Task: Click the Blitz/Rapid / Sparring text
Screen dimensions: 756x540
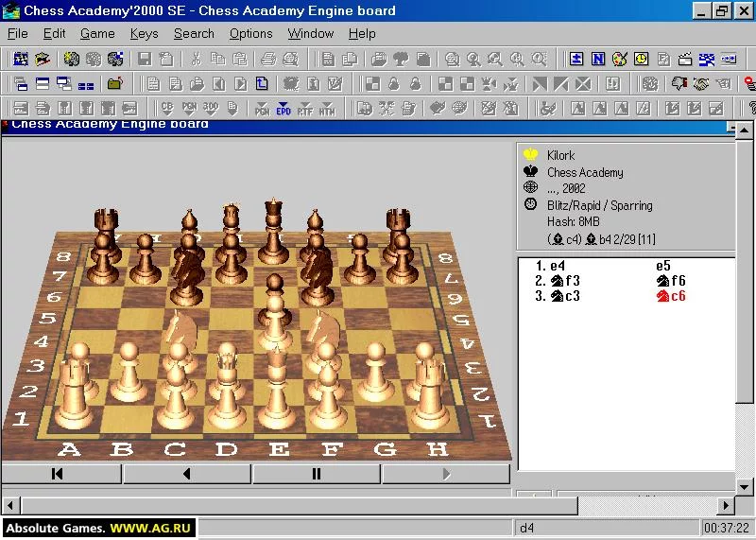Action: click(600, 205)
